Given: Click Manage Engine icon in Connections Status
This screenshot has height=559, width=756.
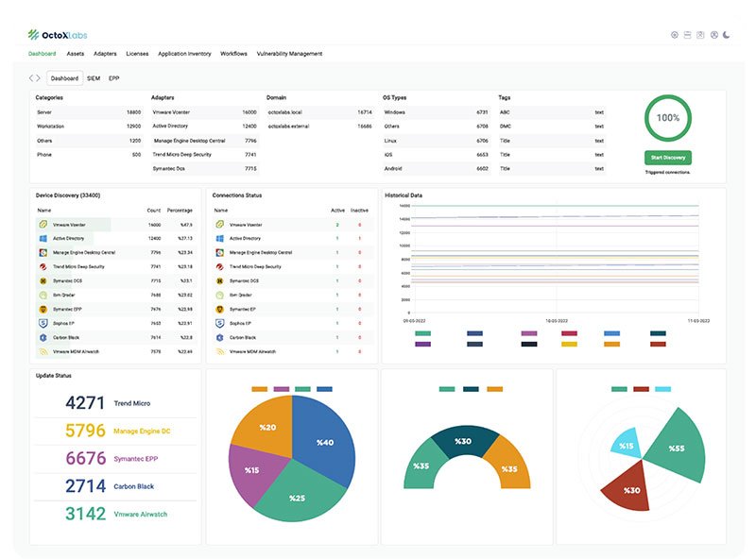Looking at the screenshot, I should [220, 252].
